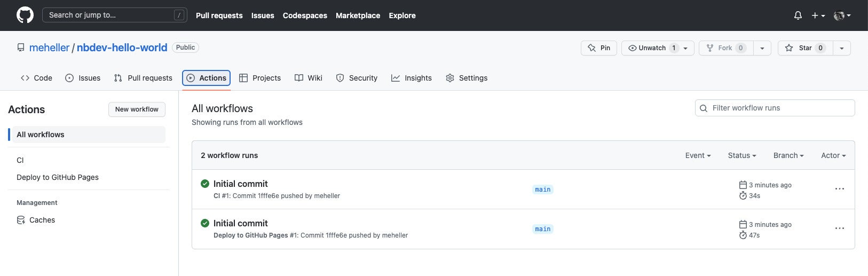Click the stopwatch icon beside 34s
This screenshot has width=868, height=276.
[743, 195]
